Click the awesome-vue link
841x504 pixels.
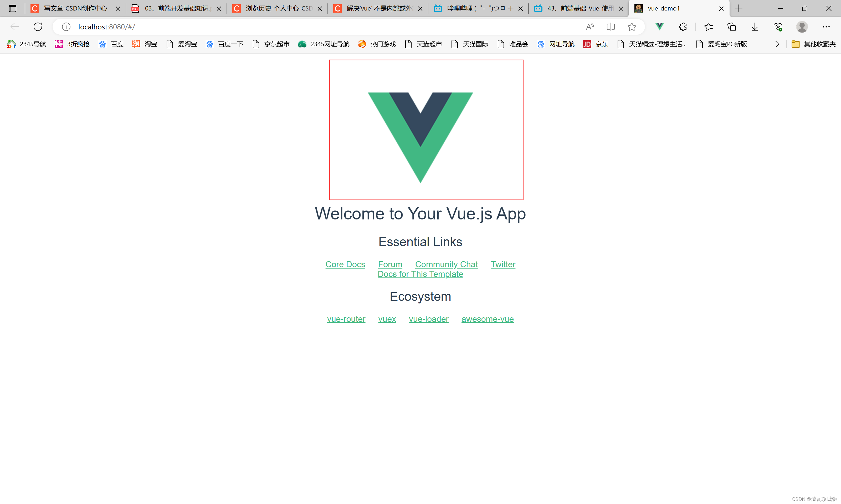[x=487, y=319]
